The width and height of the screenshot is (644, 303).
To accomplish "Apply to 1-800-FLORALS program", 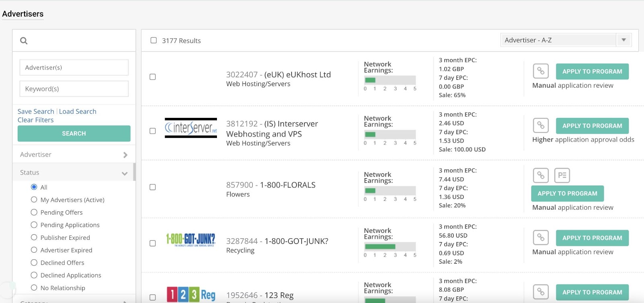I will click(x=568, y=194).
